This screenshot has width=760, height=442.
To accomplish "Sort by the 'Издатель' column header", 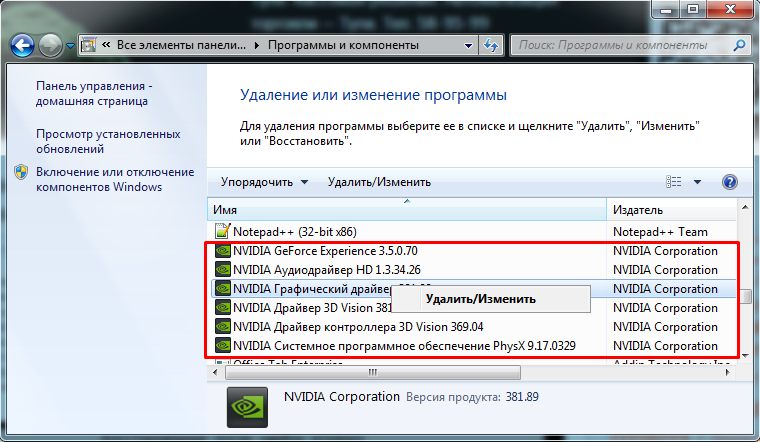I will 671,210.
